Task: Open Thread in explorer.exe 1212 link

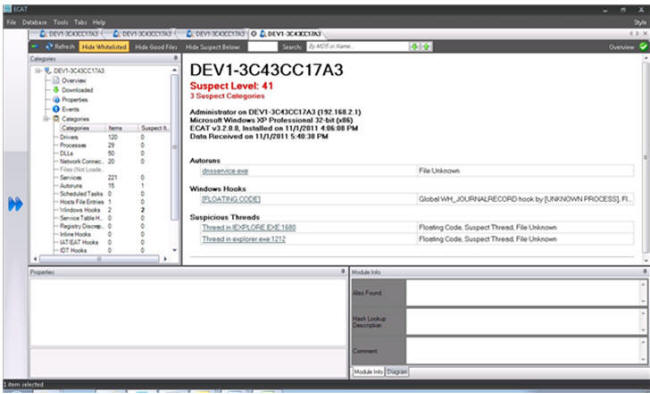Action: 243,239
